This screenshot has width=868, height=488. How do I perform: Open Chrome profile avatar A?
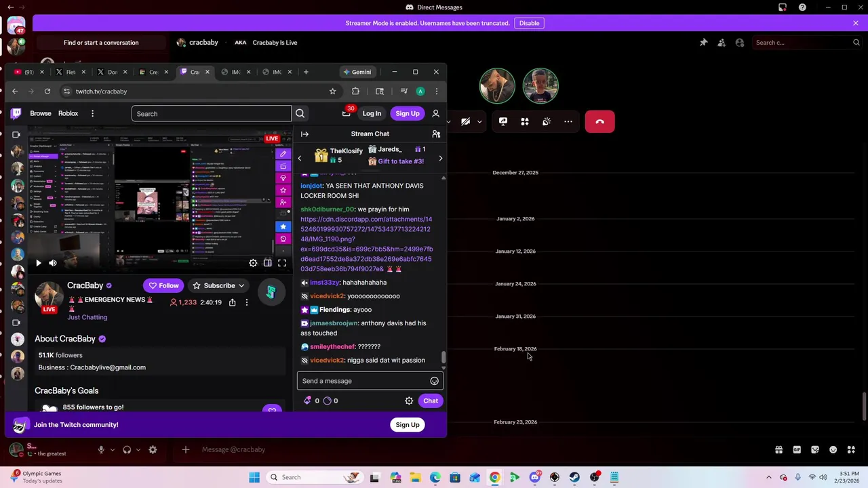click(x=420, y=91)
